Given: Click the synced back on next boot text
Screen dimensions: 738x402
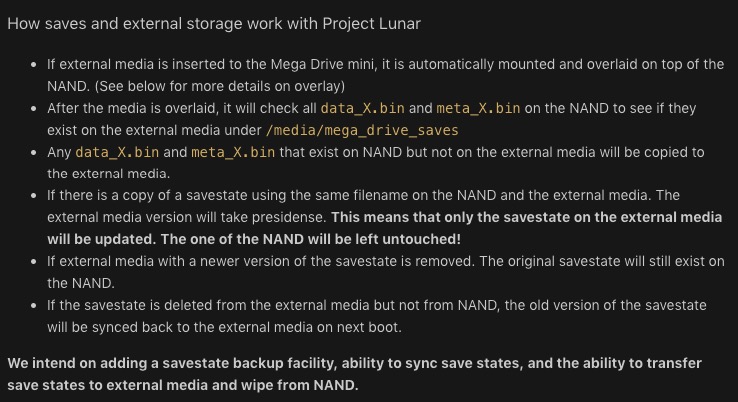Looking at the screenshot, I should pyautogui.click(x=247, y=327).
